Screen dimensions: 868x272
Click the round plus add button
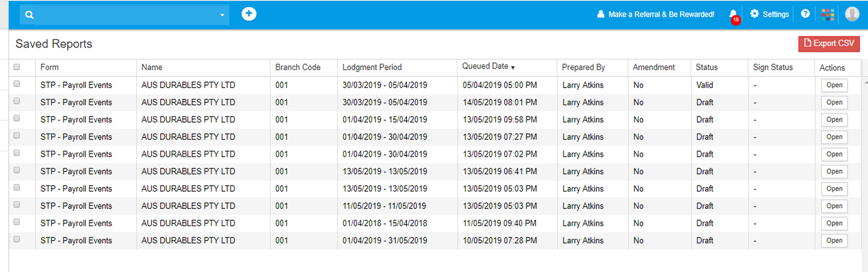point(248,14)
